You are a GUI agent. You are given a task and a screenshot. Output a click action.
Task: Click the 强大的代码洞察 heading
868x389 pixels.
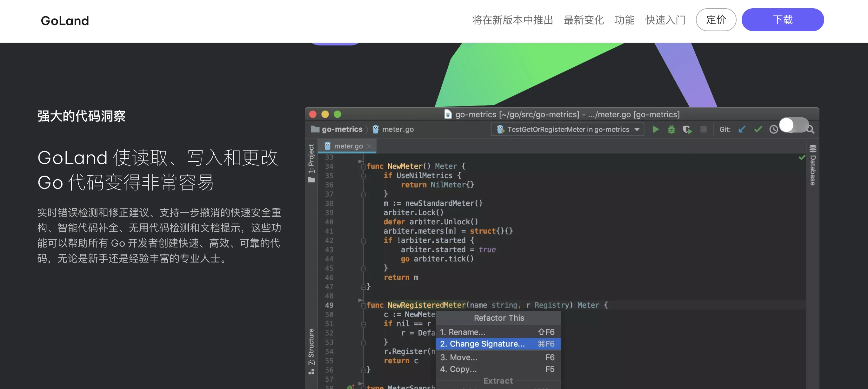click(x=81, y=116)
